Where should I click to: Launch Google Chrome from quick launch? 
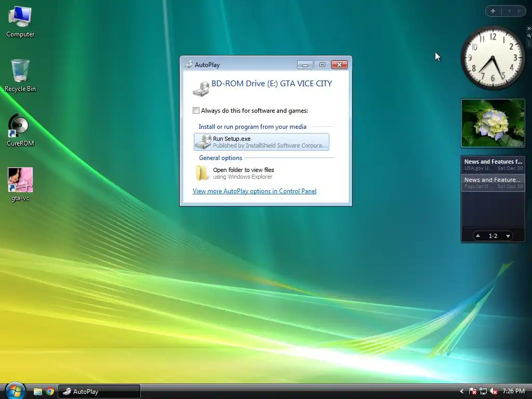click(x=50, y=392)
